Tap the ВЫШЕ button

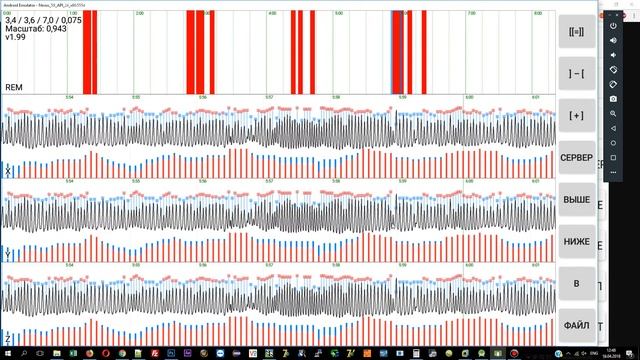[x=577, y=200]
